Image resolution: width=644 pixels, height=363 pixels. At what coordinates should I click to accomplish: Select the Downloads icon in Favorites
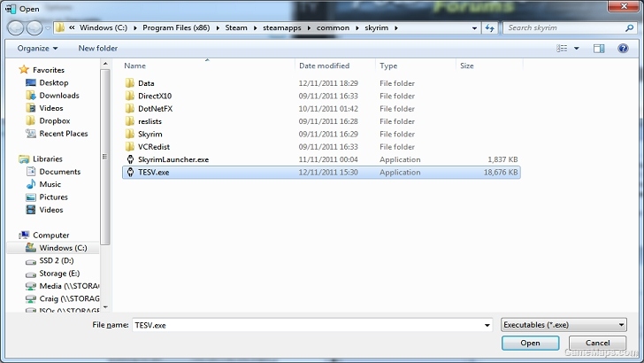(30, 96)
